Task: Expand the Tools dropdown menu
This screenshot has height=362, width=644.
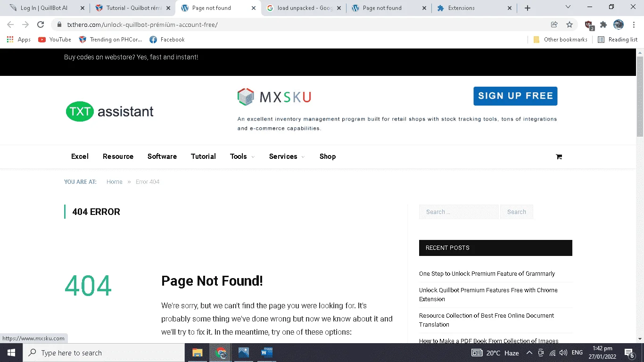Action: (242, 156)
